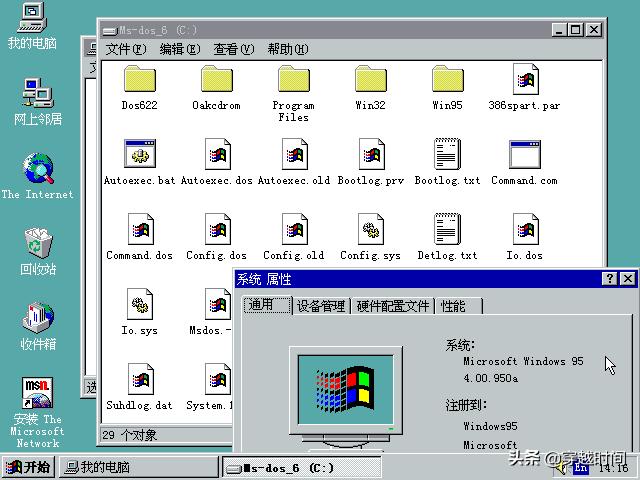Select 网上邻居 desktop icon
The height and width of the screenshot is (480, 640).
[38, 93]
